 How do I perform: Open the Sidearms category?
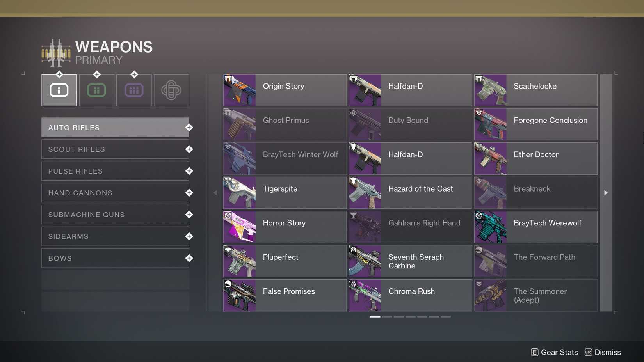click(x=115, y=236)
